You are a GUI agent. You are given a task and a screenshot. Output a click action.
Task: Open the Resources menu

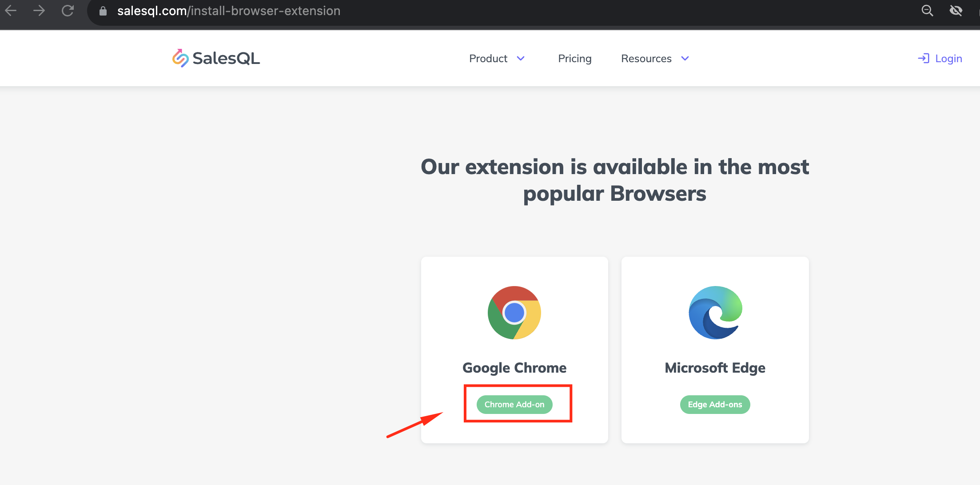coord(655,59)
